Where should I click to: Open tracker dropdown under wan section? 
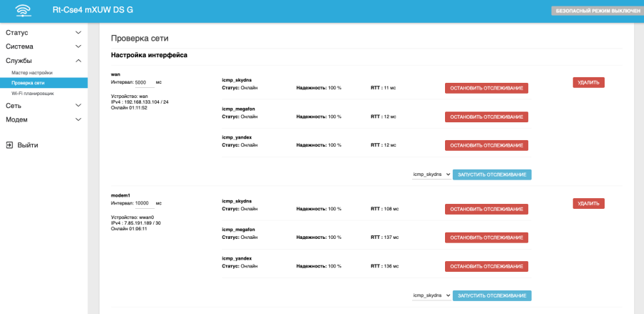coord(431,174)
